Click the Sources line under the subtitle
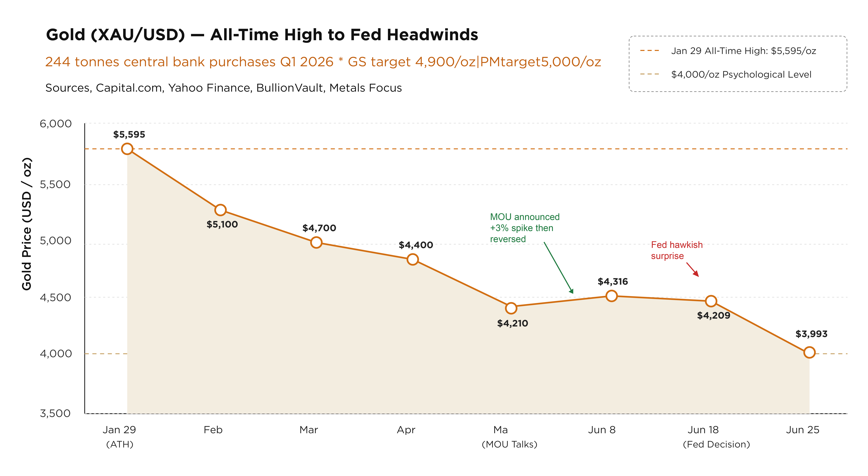 (223, 88)
